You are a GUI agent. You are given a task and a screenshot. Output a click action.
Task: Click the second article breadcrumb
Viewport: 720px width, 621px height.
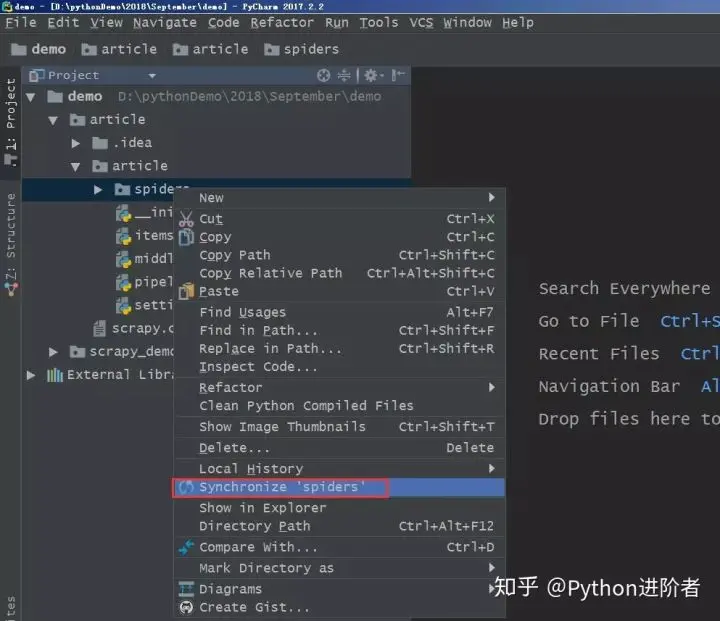[x=210, y=49]
